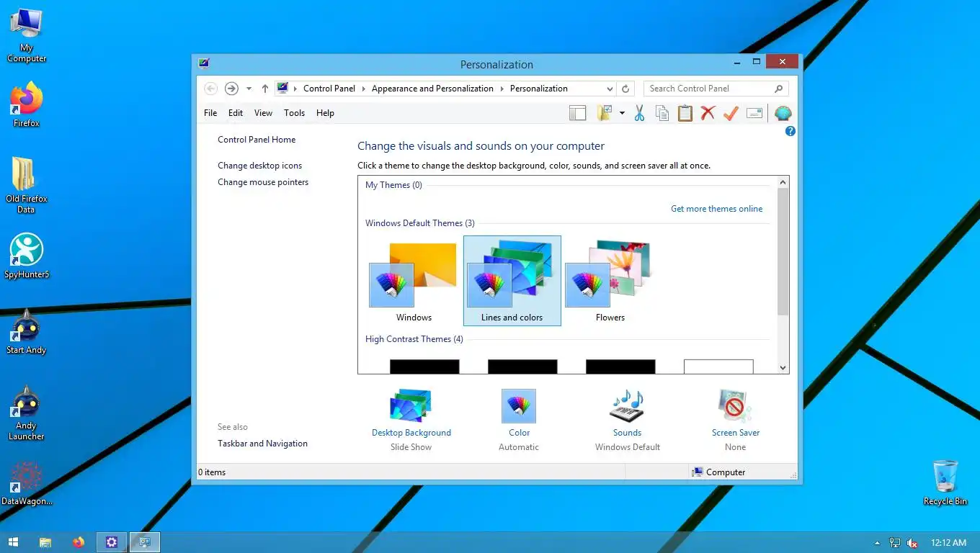Click the Forward navigation arrow

231,89
